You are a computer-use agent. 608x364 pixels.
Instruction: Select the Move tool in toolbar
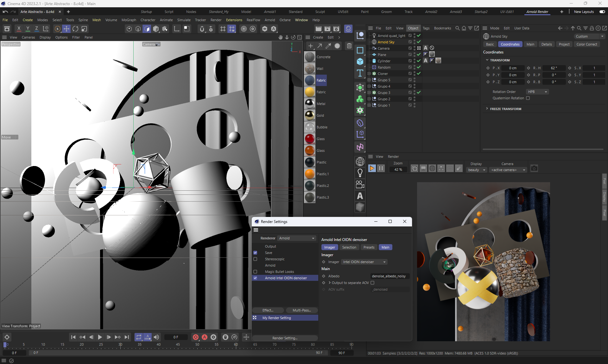coord(66,29)
